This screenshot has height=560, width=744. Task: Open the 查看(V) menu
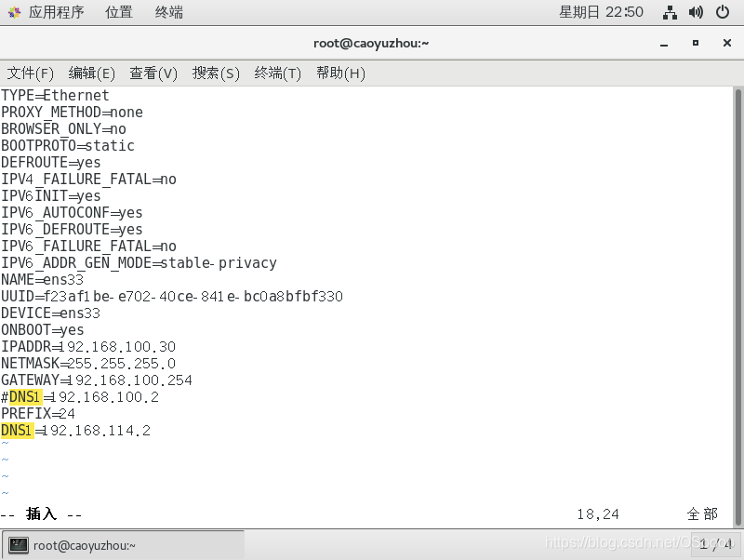coord(153,73)
